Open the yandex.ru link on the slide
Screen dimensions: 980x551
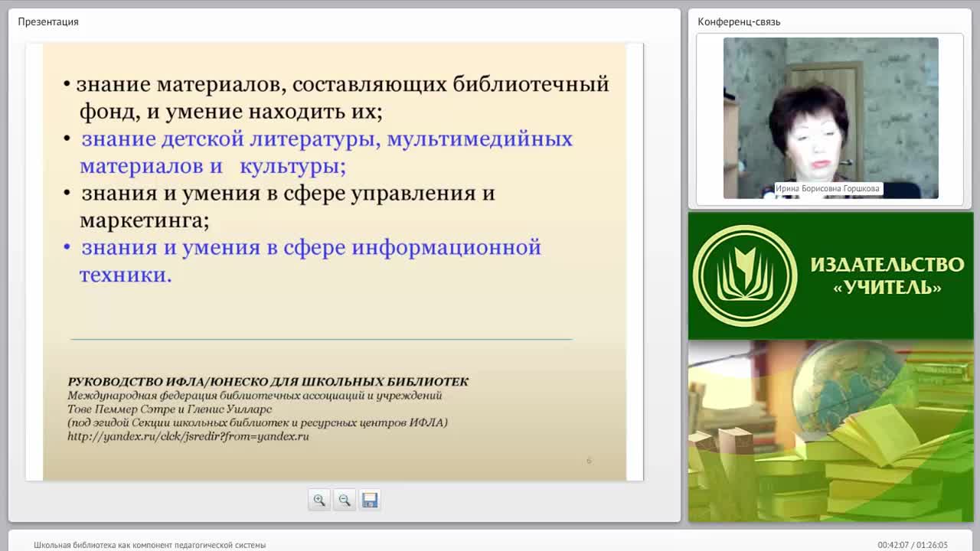188,436
